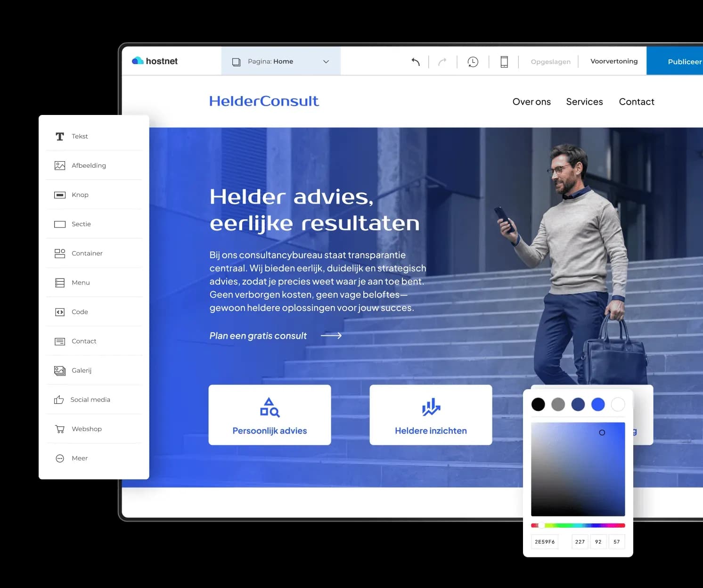Select the Sectie element icon

pos(60,224)
